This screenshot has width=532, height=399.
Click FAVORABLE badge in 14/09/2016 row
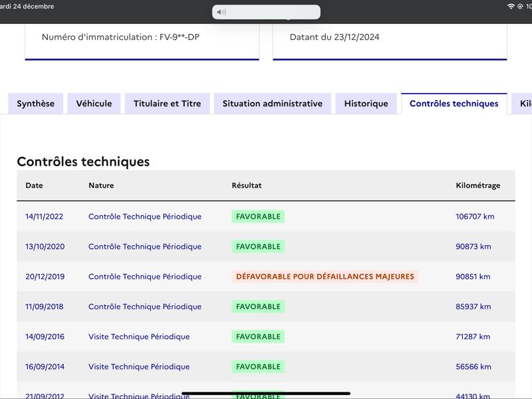click(x=258, y=336)
